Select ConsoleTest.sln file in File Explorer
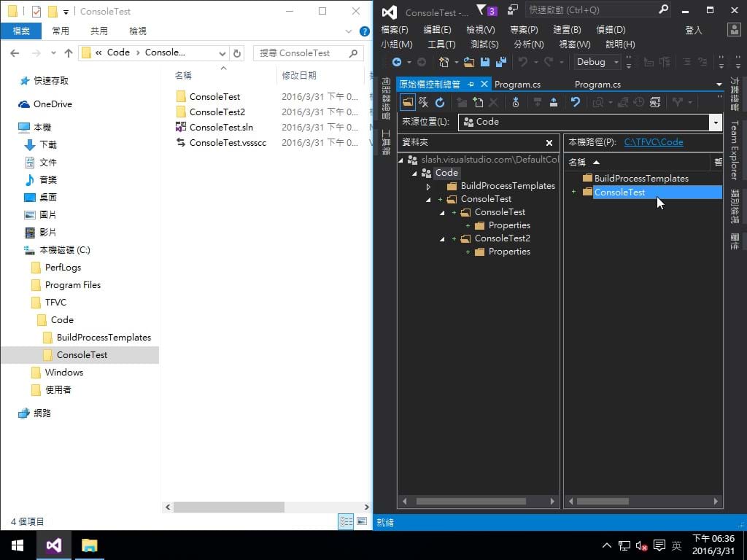This screenshot has width=747, height=560. click(x=221, y=128)
